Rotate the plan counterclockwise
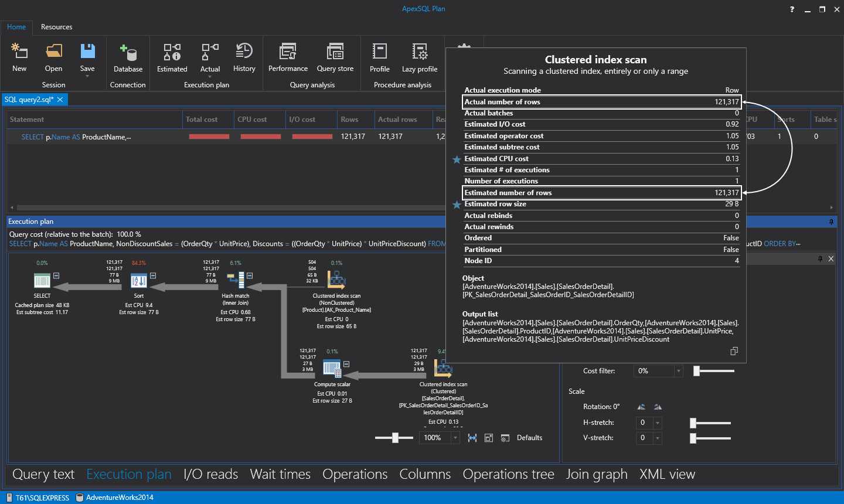The height and width of the screenshot is (504, 844). pos(641,407)
